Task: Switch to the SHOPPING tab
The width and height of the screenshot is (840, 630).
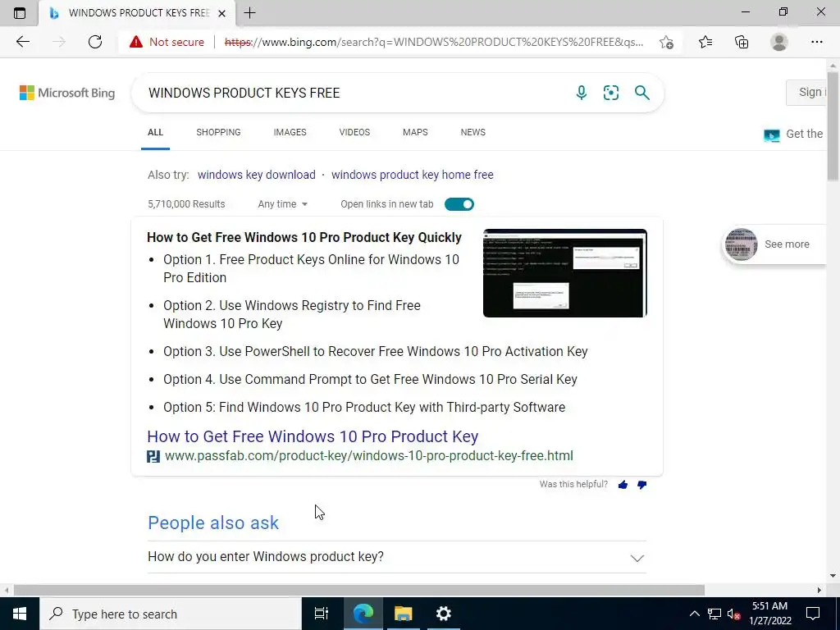Action: click(x=218, y=132)
